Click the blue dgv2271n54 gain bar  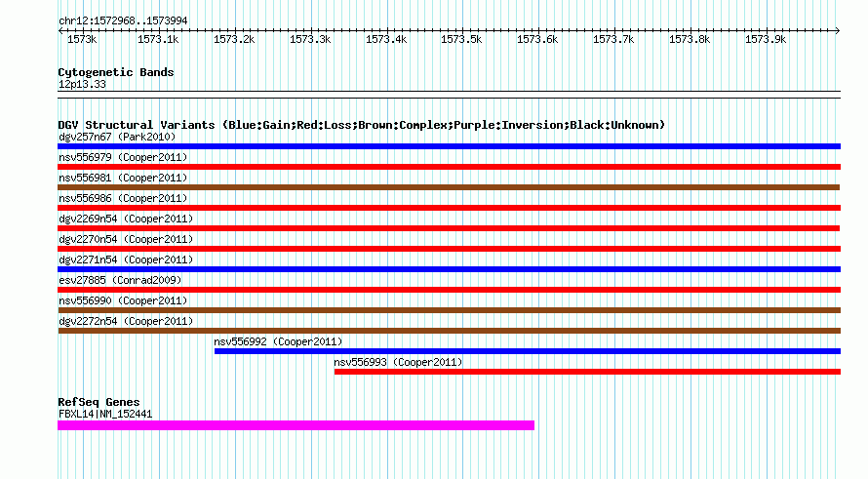click(449, 269)
